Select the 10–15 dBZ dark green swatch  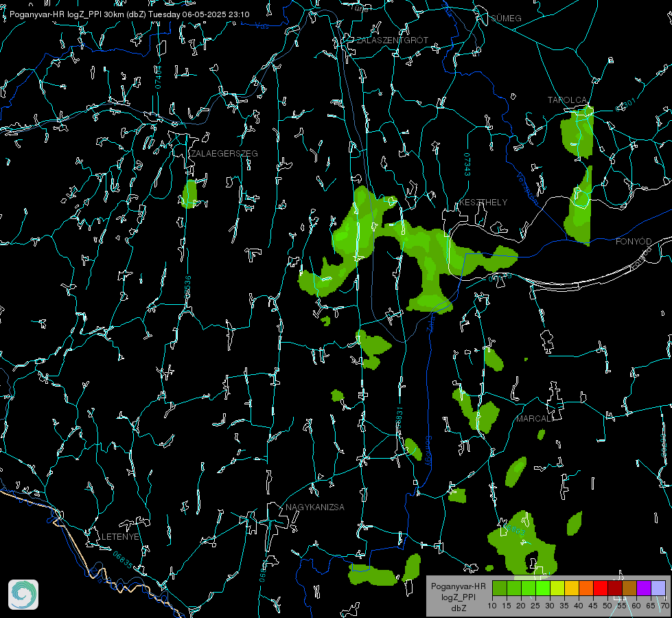[500, 588]
